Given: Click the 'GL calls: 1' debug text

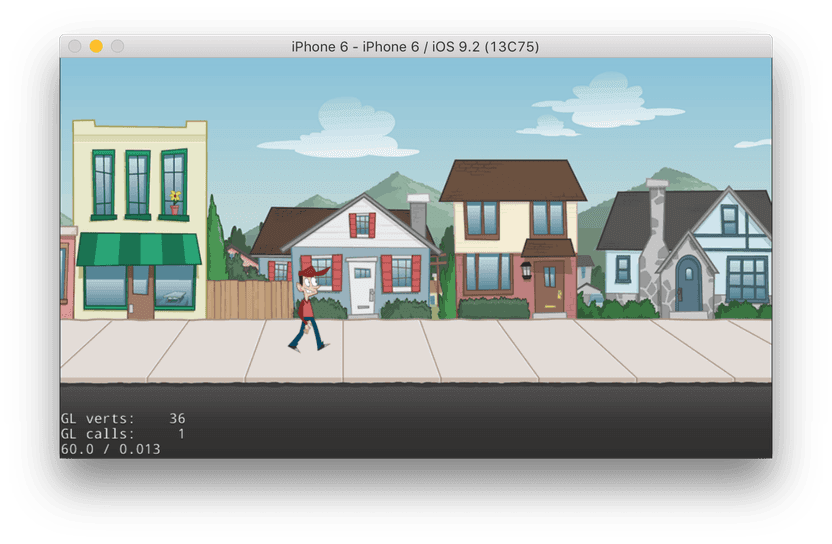Looking at the screenshot, I should (123, 434).
